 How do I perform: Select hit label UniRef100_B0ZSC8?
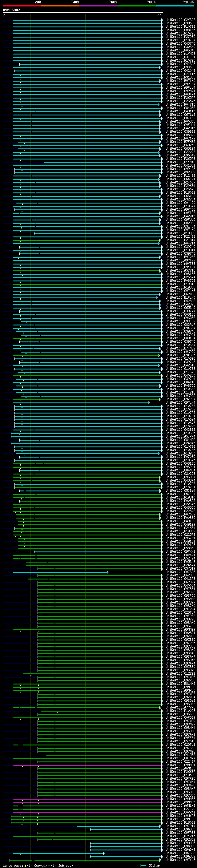point(180,853)
